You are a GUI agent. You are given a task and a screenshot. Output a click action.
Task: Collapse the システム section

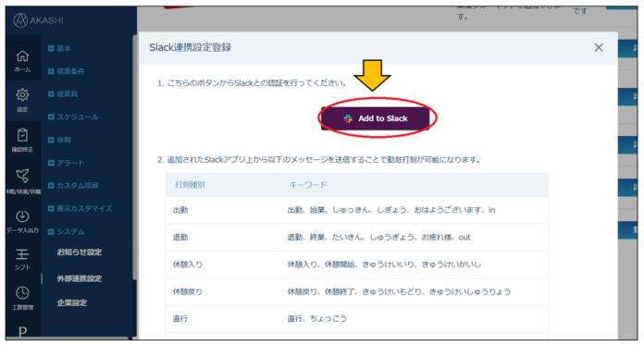pos(66,231)
